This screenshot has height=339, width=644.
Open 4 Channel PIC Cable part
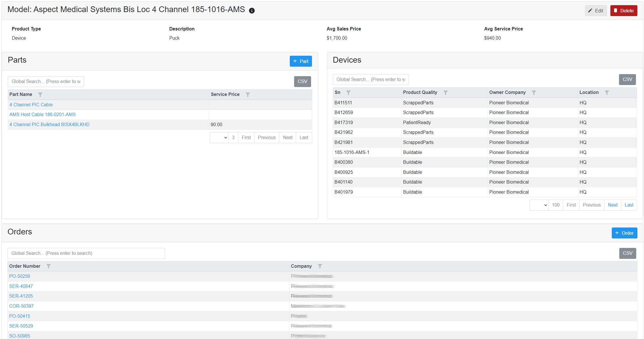click(x=31, y=105)
